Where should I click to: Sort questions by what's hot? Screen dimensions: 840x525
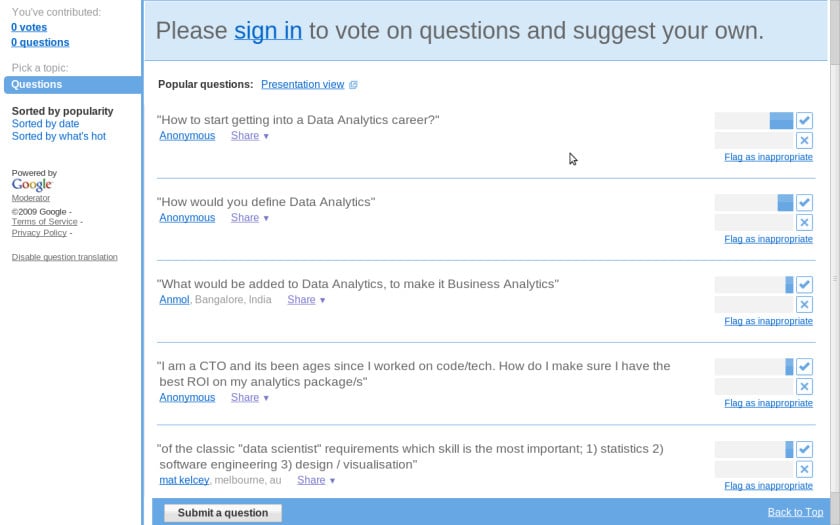pos(58,136)
